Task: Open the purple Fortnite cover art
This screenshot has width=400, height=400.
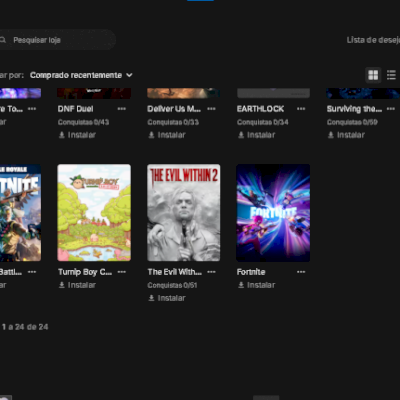Action: pos(273,213)
